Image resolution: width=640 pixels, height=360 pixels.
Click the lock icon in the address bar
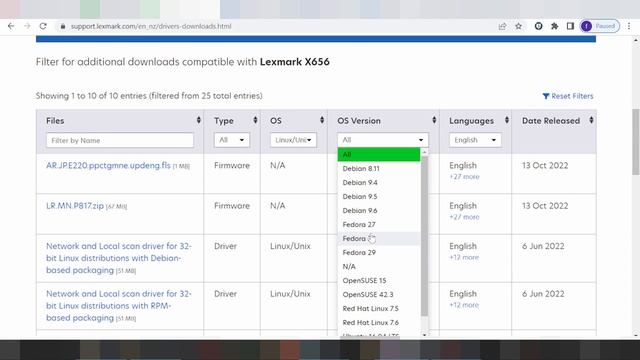pyautogui.click(x=62, y=26)
